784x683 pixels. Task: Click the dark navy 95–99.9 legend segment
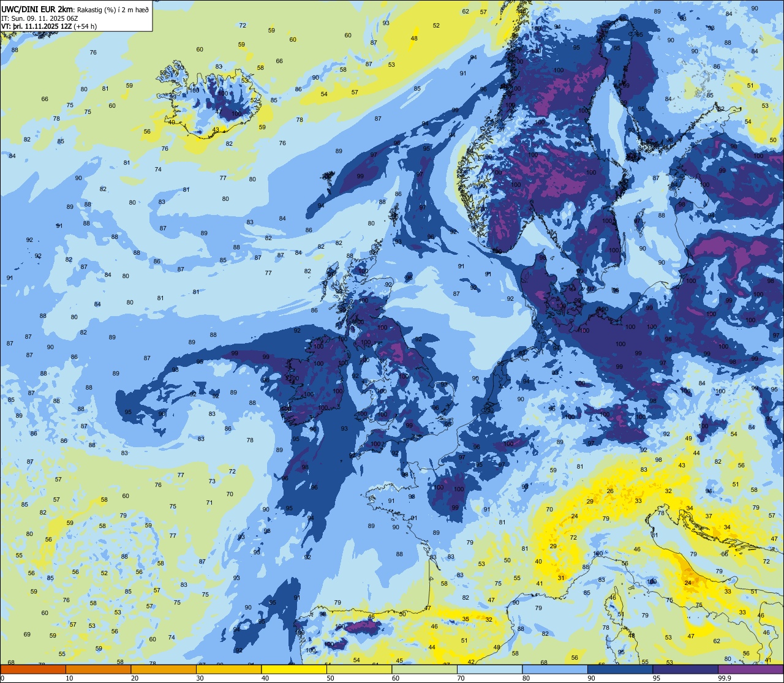point(685,670)
